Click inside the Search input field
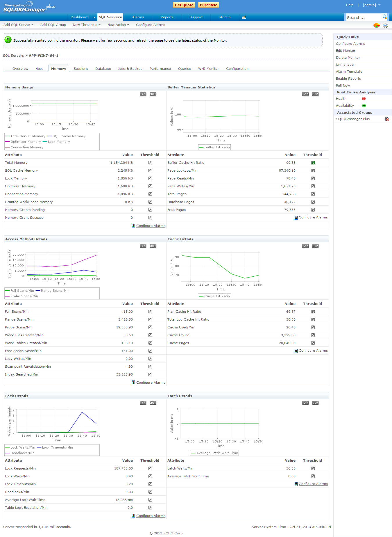The image size is (392, 537). click(x=363, y=17)
